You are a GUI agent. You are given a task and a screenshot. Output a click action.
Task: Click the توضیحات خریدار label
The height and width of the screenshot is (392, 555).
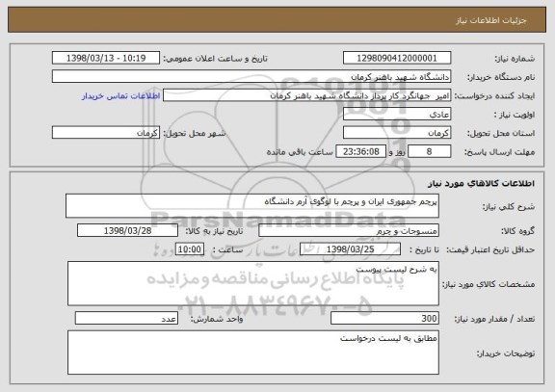point(506,353)
